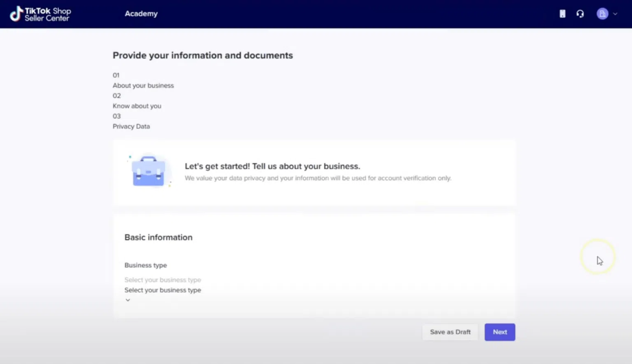Click step number 02
This screenshot has width=632, height=364.
[x=117, y=96]
